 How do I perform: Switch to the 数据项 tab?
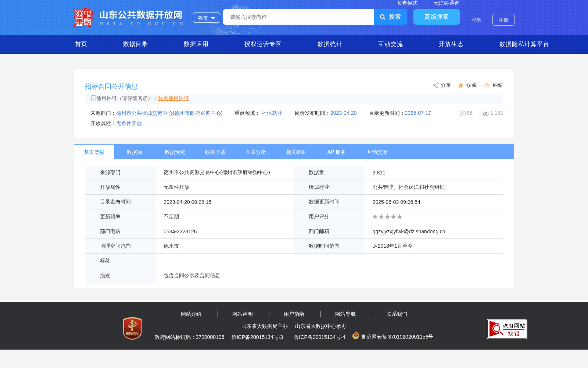135,152
